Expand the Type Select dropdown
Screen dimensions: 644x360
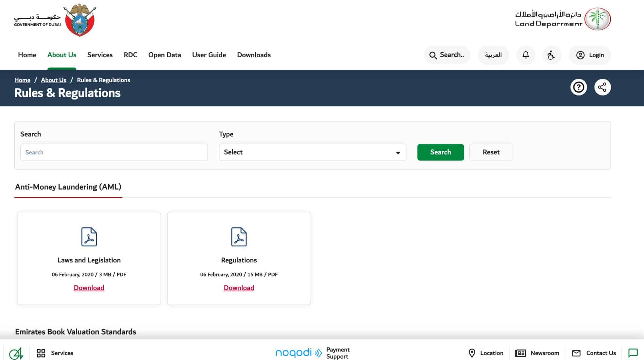pos(312,152)
